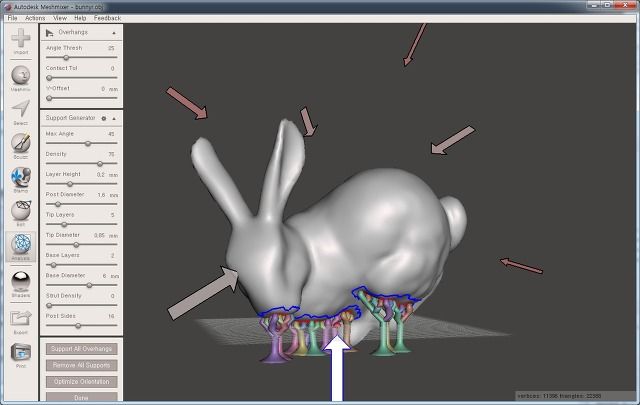Image resolution: width=640 pixels, height=405 pixels.
Task: Collapse the Support Generator panel
Action: pos(114,118)
